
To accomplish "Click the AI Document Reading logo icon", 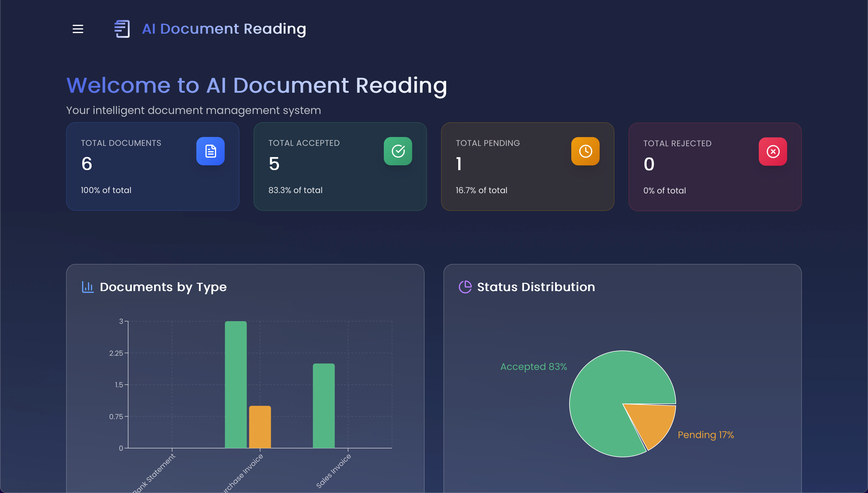I will click(x=122, y=29).
